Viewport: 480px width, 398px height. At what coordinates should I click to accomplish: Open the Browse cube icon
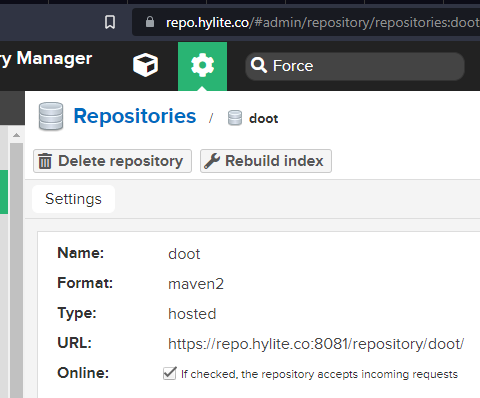pos(145,65)
